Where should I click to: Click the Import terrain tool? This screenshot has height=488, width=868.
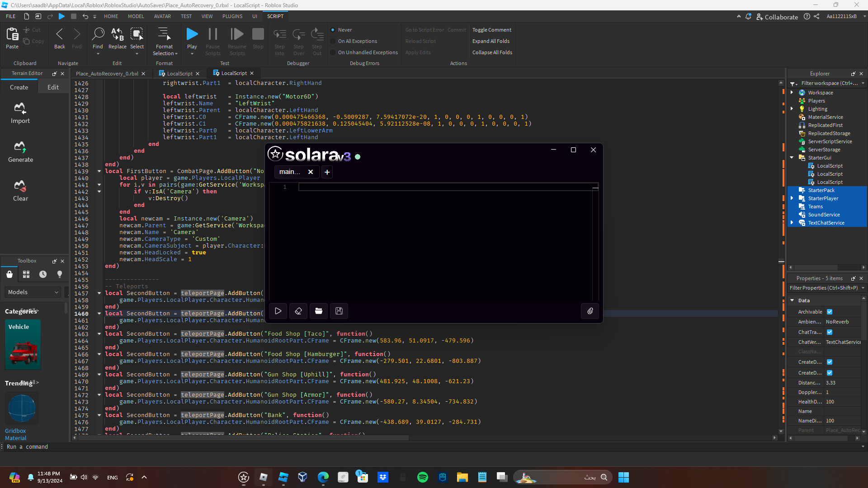click(x=20, y=113)
